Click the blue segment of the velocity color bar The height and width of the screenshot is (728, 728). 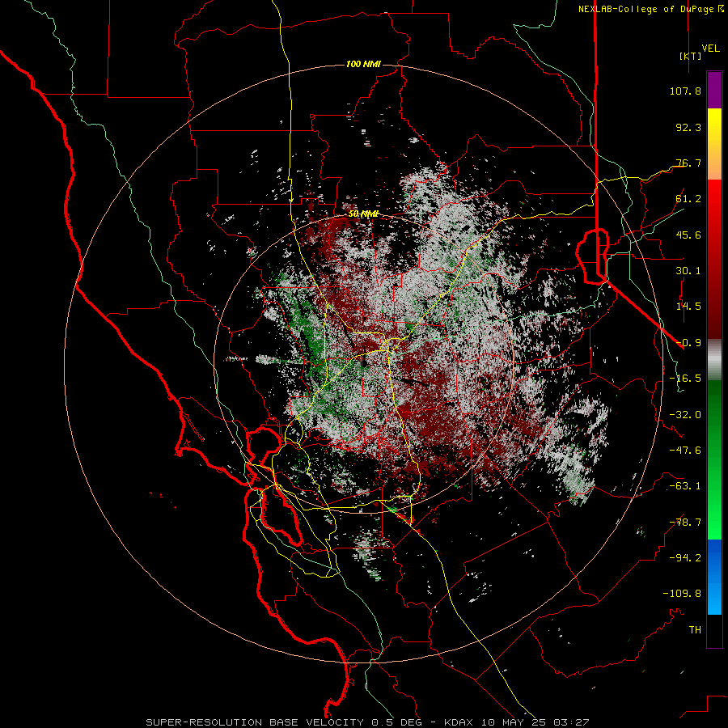pos(714,577)
